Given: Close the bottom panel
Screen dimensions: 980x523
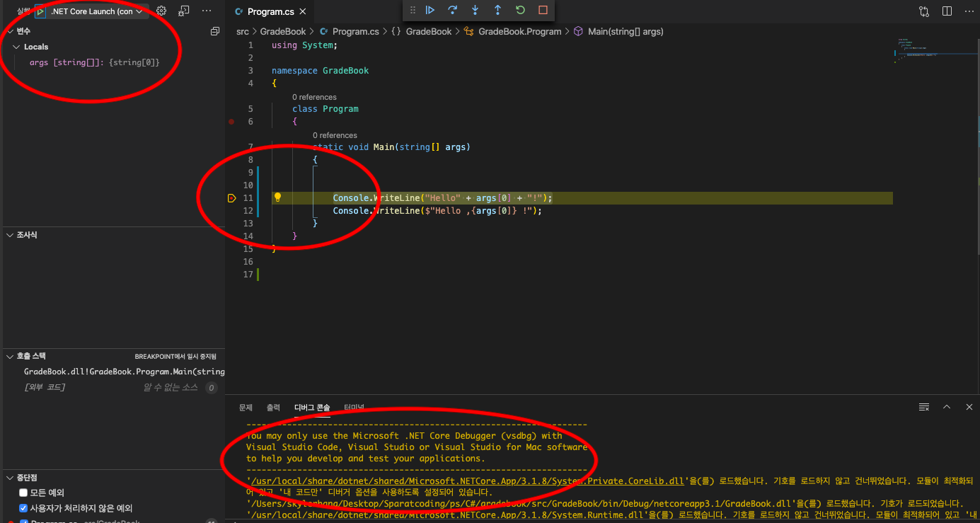Looking at the screenshot, I should point(969,407).
